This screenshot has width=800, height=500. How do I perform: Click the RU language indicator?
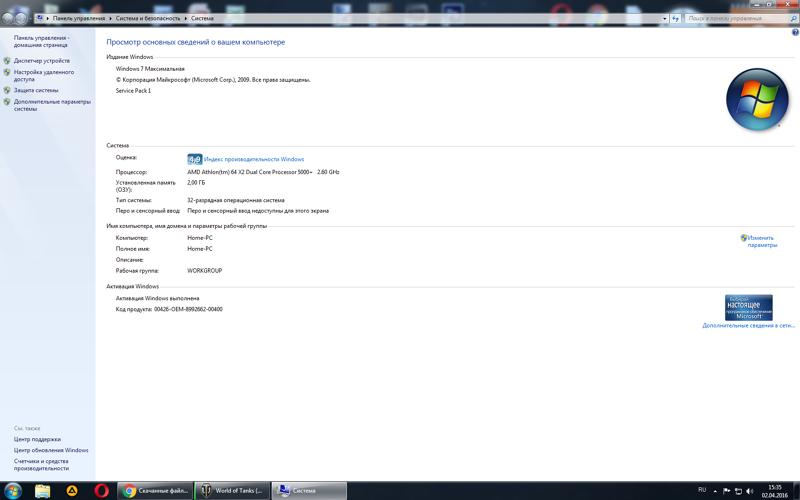point(702,490)
